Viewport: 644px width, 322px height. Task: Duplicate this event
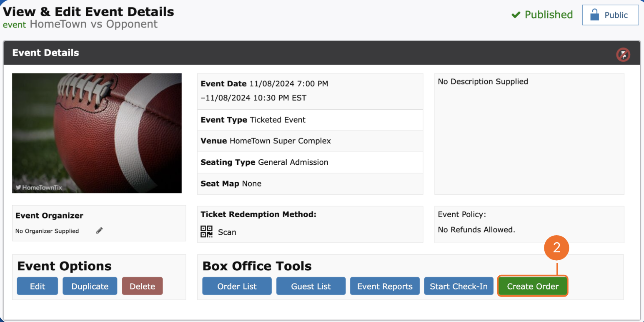(x=90, y=286)
